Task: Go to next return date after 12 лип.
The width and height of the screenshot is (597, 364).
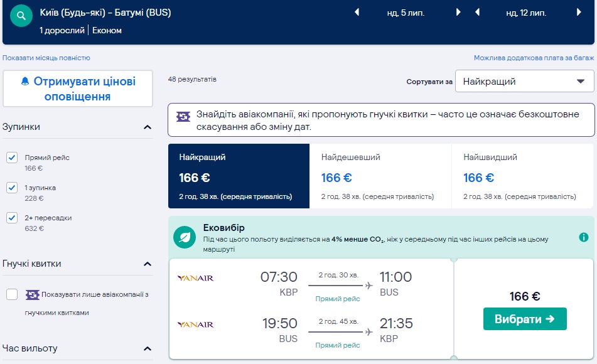Action: tap(579, 13)
